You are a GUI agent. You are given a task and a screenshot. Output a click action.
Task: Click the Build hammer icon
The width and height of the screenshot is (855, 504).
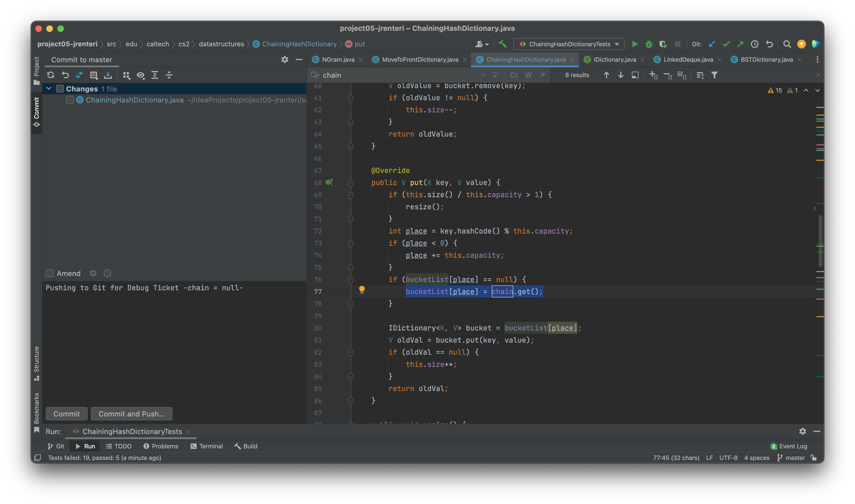(502, 44)
